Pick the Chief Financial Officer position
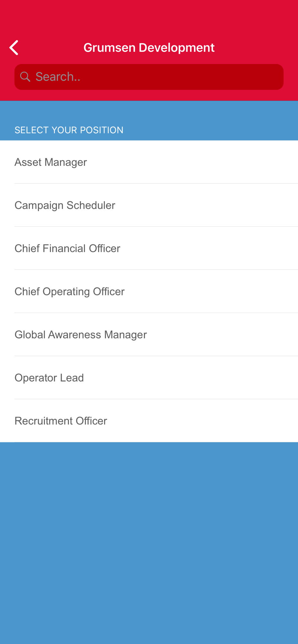 coord(149,248)
